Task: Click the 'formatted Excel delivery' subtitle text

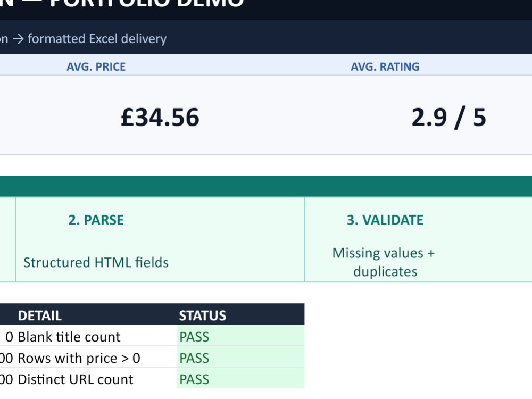Action: pyautogui.click(x=97, y=39)
